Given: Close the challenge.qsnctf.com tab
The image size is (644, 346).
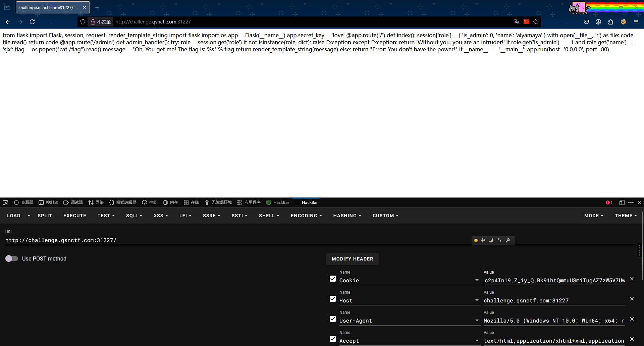Looking at the screenshot, I should pyautogui.click(x=85, y=7).
